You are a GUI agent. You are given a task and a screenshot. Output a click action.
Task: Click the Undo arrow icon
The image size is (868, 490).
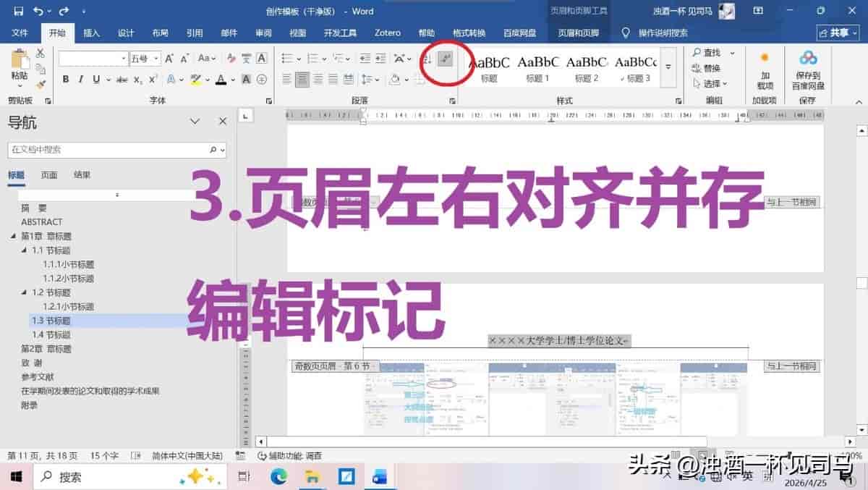point(38,11)
